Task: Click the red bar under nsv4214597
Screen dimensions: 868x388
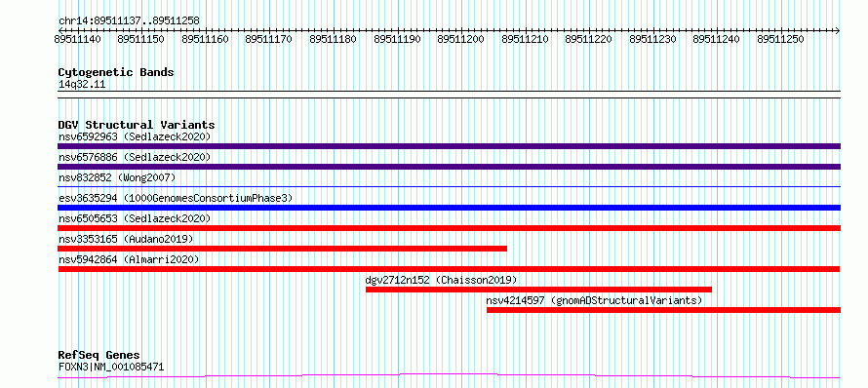Action: coord(664,310)
